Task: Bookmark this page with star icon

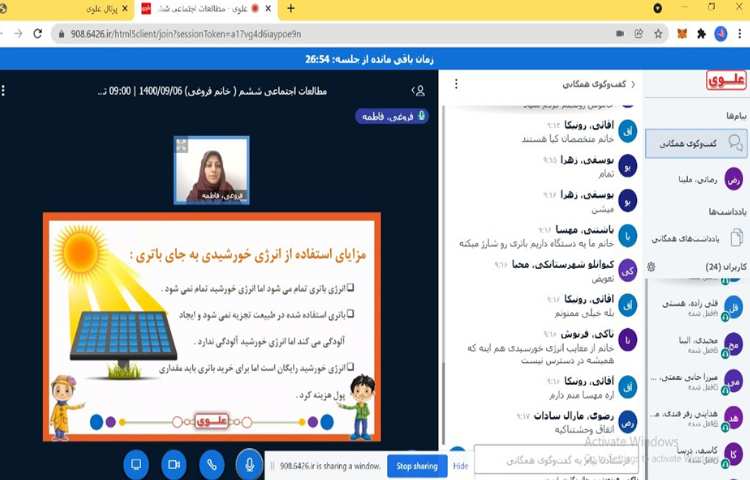Action: [x=659, y=33]
